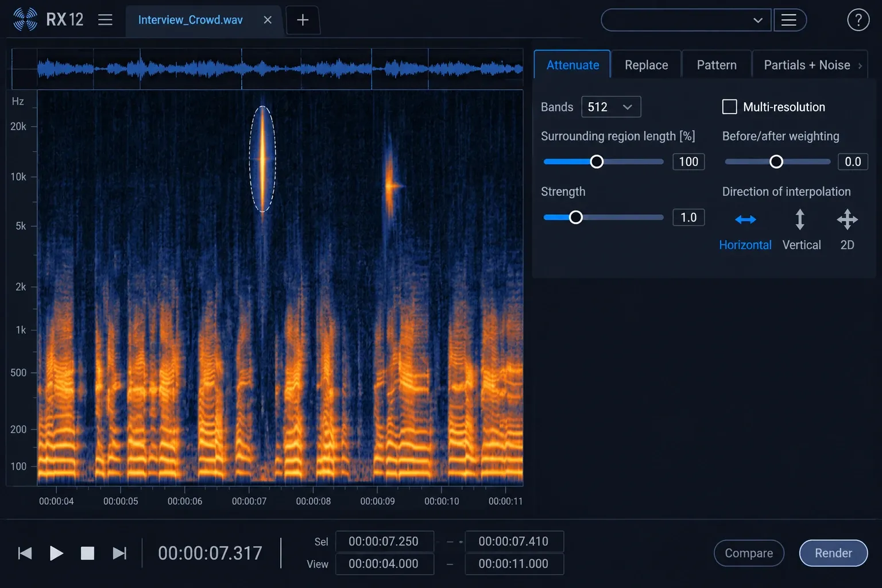Skip forward to end of file
This screenshot has width=882, height=588.
[119, 553]
